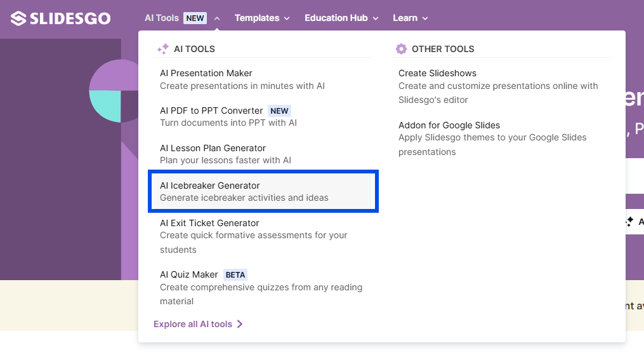The image size is (644, 357).
Task: Open Create Slideshows tool
Action: pyautogui.click(x=437, y=73)
